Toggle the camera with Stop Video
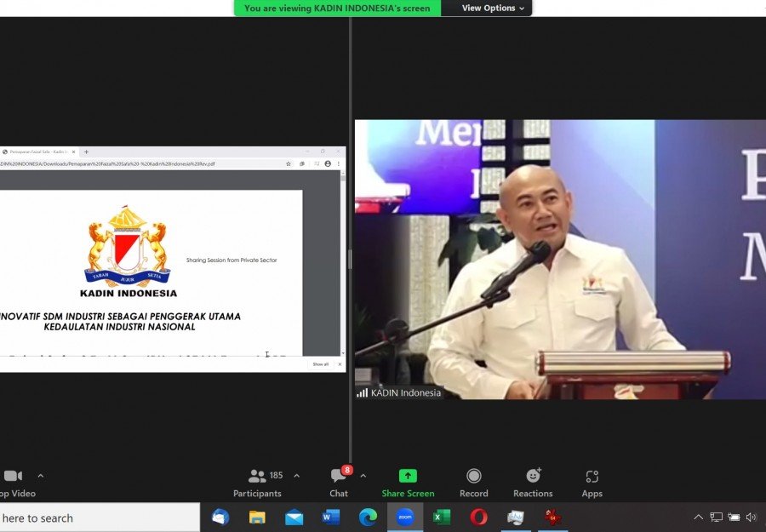 [x=17, y=483]
